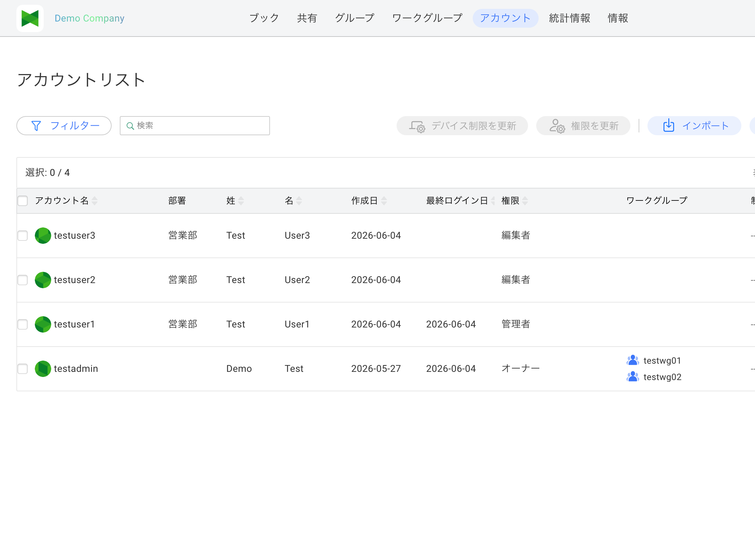This screenshot has width=755, height=560.
Task: Click testadmin's 2026-05-27 creation date
Action: (x=376, y=369)
